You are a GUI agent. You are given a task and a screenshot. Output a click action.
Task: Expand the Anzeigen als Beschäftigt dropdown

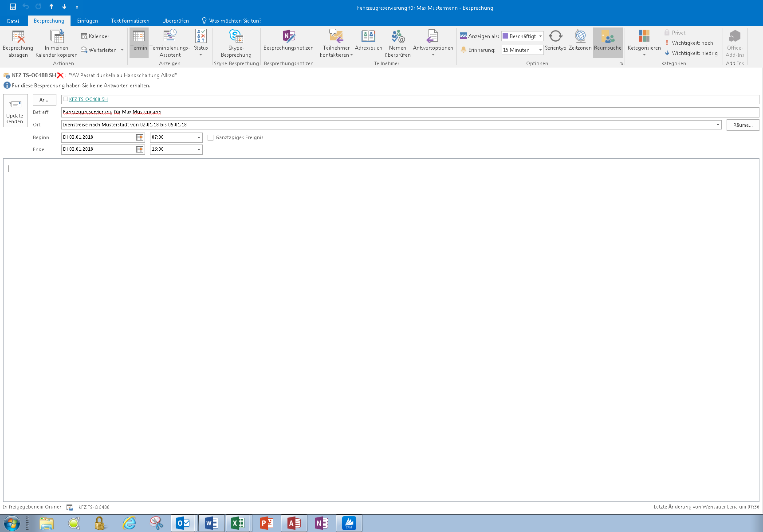[x=523, y=36]
